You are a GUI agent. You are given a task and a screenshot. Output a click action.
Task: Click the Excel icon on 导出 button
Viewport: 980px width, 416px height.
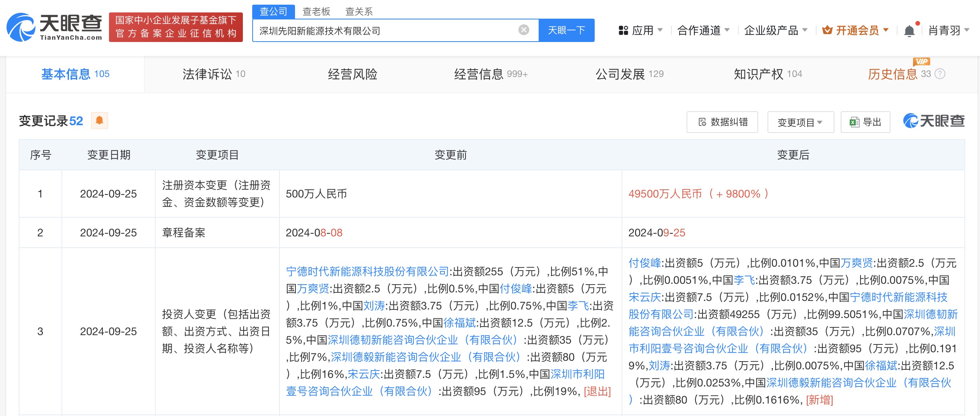pyautogui.click(x=854, y=122)
